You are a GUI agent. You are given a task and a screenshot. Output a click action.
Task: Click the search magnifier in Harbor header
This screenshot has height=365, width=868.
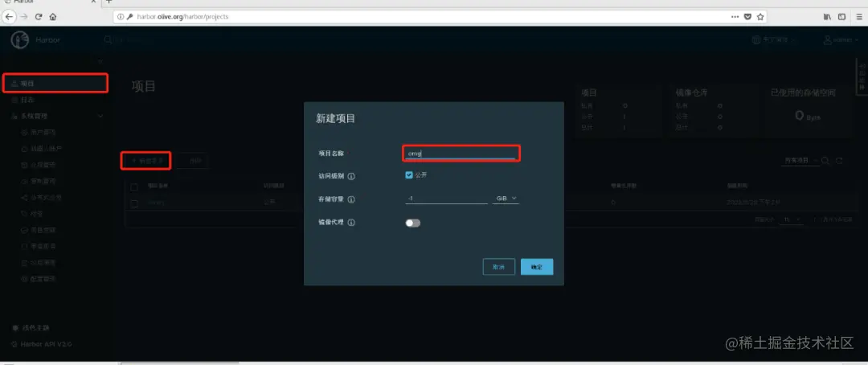pyautogui.click(x=108, y=40)
